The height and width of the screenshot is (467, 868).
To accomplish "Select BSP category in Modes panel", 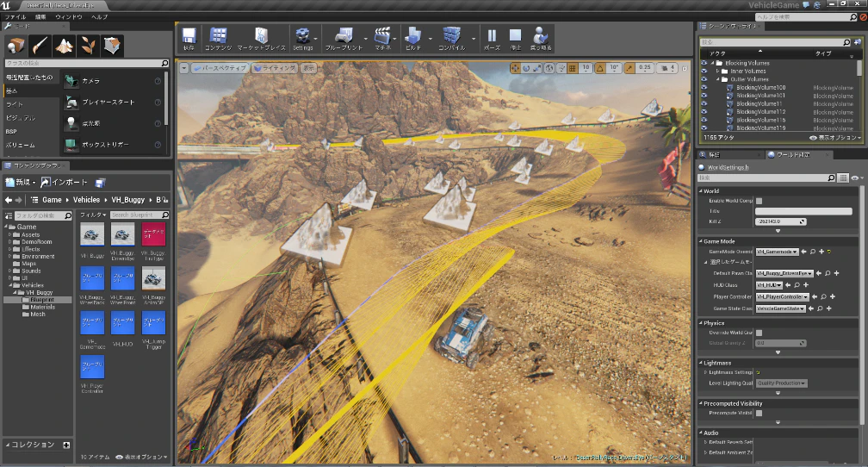I will tap(11, 131).
